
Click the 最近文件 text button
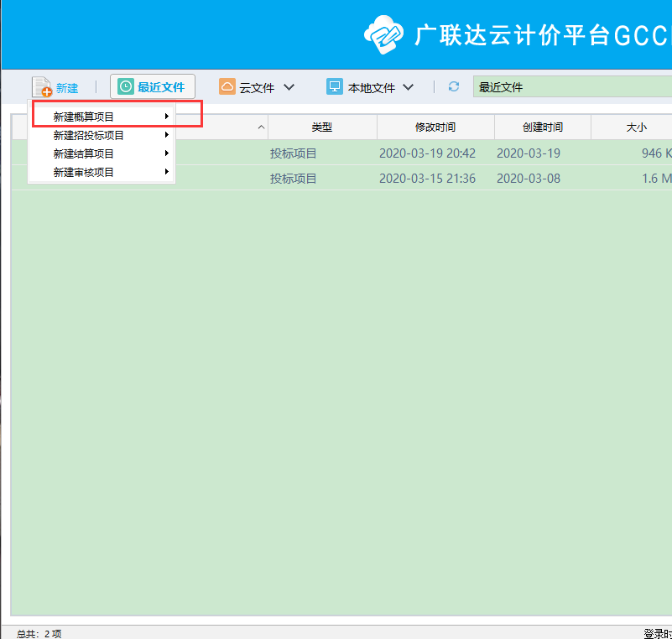[x=161, y=87]
